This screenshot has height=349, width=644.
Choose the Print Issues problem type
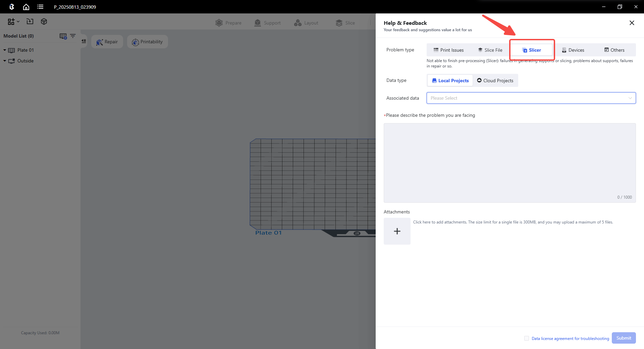coord(448,50)
